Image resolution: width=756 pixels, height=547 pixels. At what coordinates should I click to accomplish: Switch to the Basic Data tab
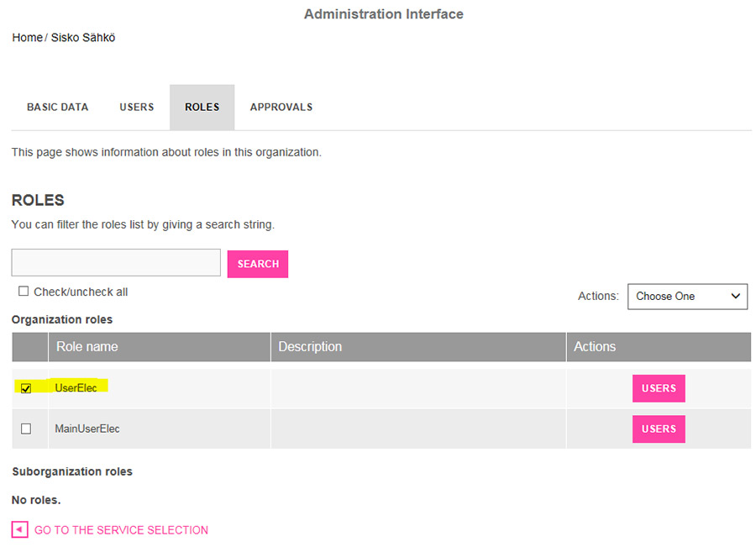coord(57,107)
